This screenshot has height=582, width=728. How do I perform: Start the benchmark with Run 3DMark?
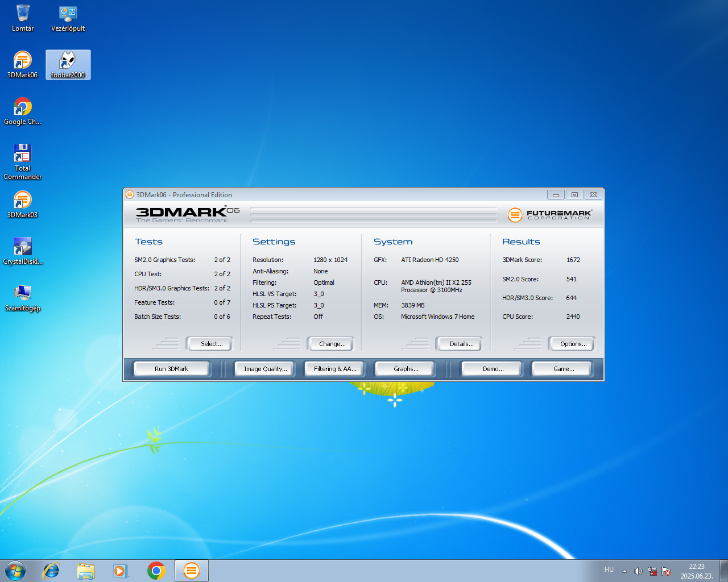point(171,369)
